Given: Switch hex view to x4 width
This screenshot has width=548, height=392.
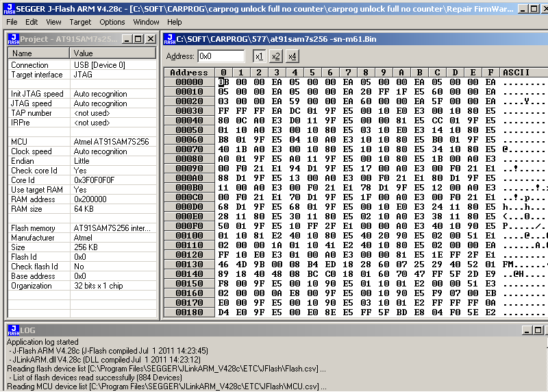Looking at the screenshot, I should (292, 56).
